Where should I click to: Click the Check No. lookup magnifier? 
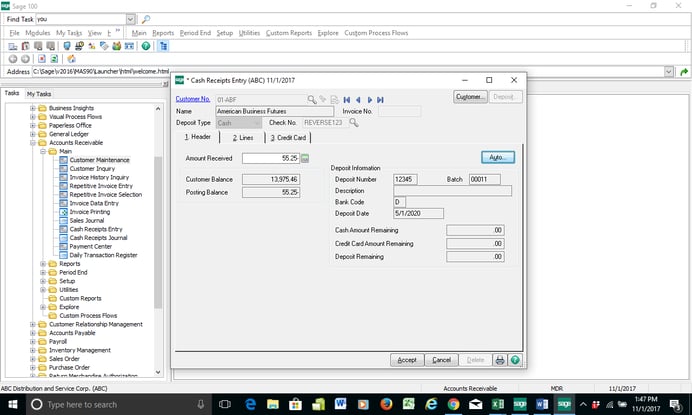coord(353,122)
